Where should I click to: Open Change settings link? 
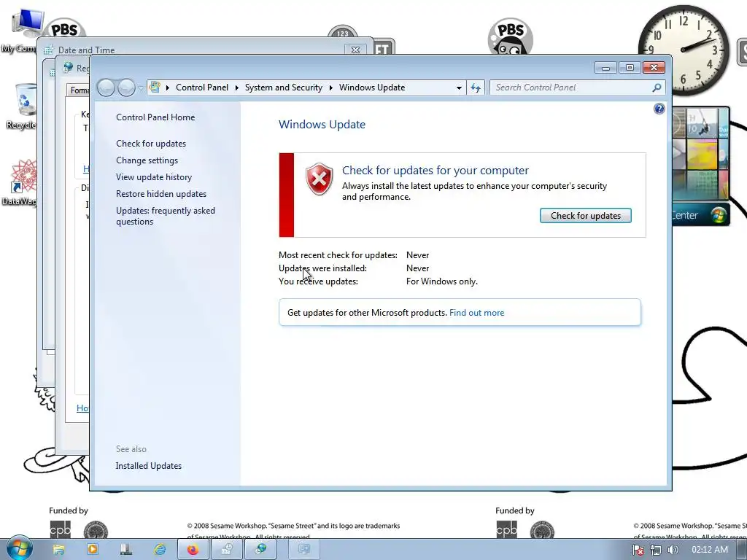click(x=147, y=160)
